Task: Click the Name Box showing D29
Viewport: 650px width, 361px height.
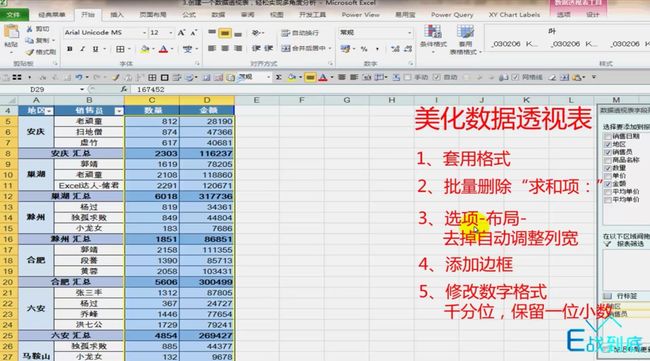Action: (37, 89)
